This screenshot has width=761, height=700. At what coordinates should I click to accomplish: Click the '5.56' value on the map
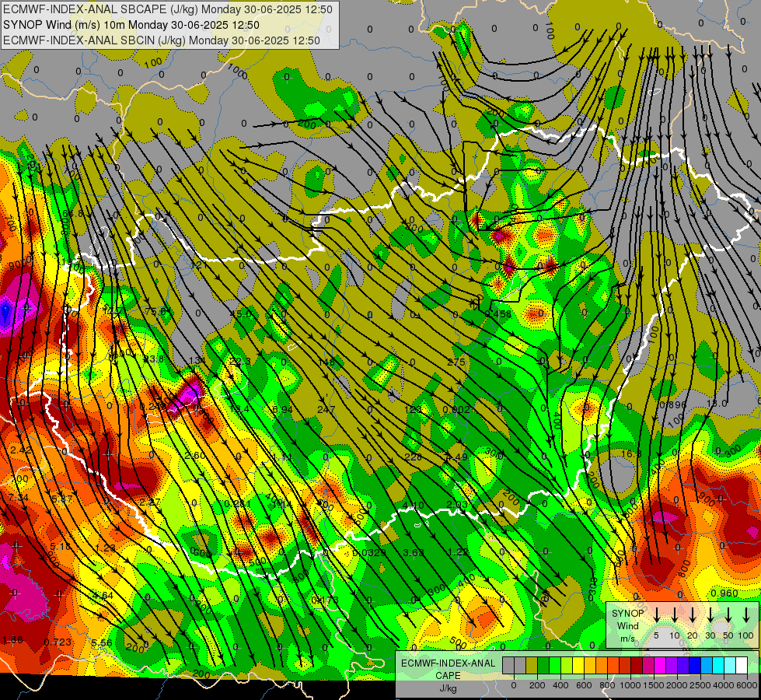pyautogui.click(x=102, y=642)
